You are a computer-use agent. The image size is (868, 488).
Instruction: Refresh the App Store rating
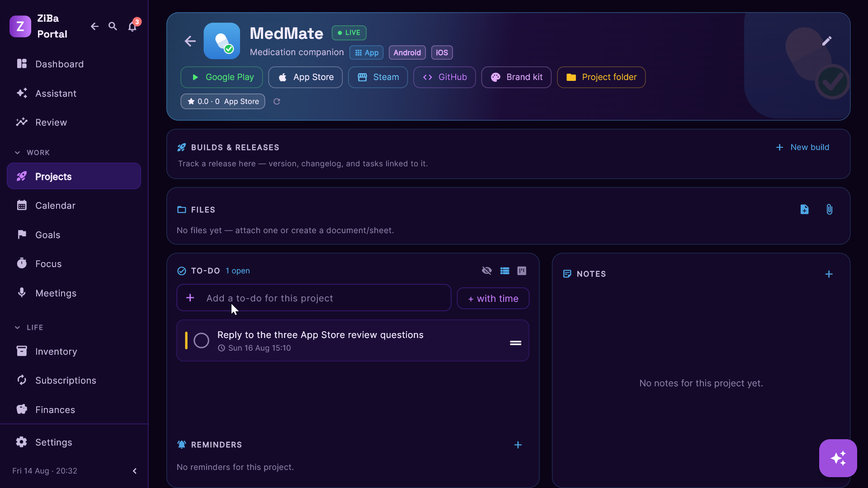[277, 102]
